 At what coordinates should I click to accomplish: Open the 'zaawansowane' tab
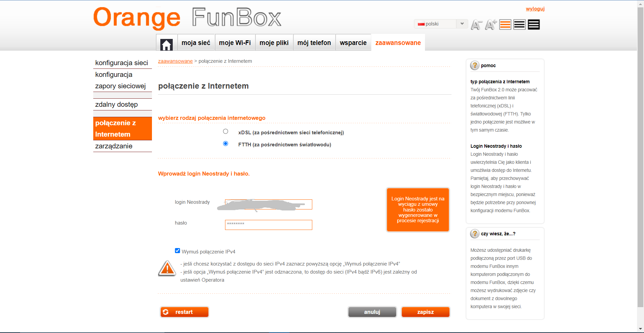[x=398, y=43]
